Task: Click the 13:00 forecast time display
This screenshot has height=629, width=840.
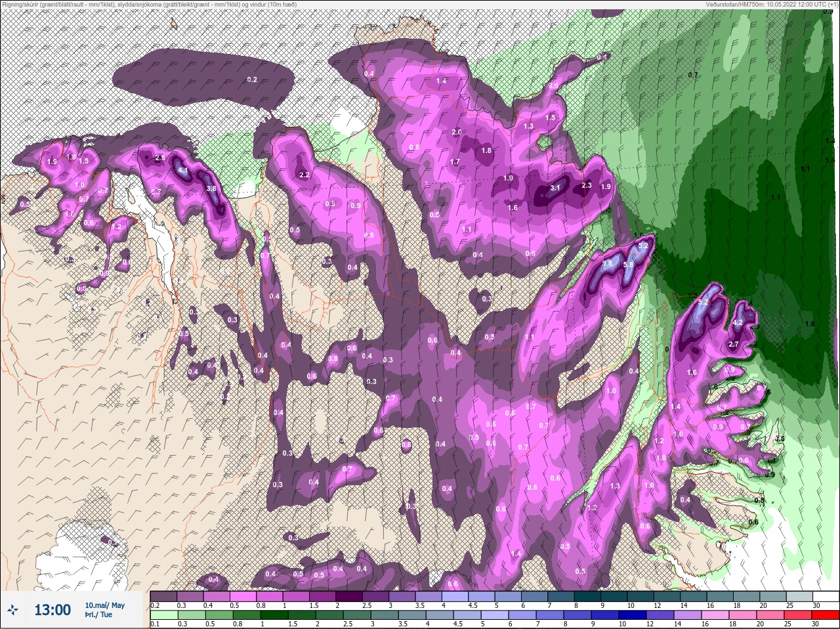Action: coord(52,611)
